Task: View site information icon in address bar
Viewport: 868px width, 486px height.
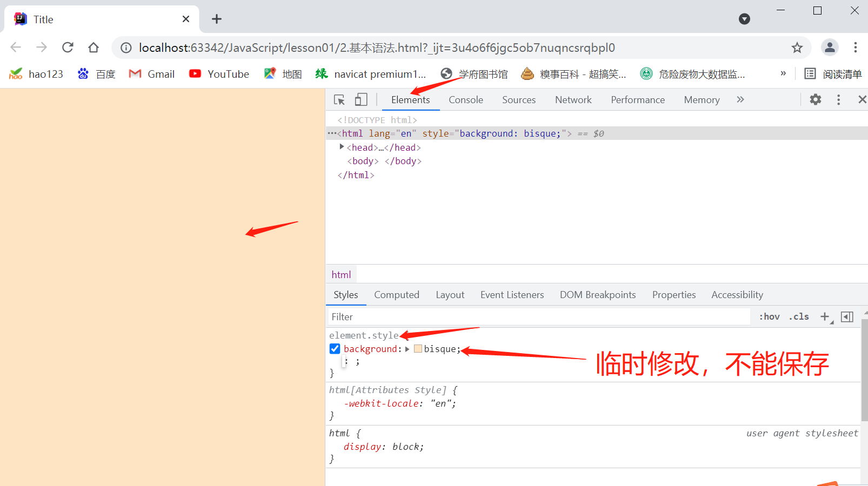Action: [126, 48]
